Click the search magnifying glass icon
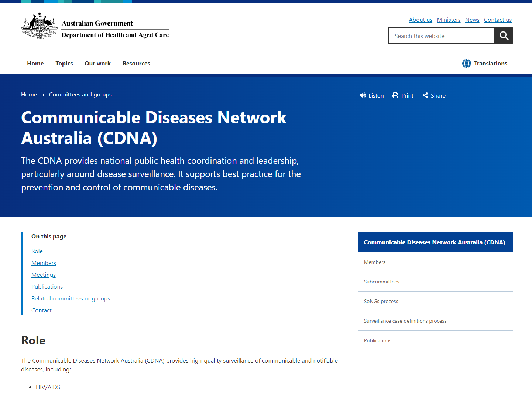 coord(504,35)
